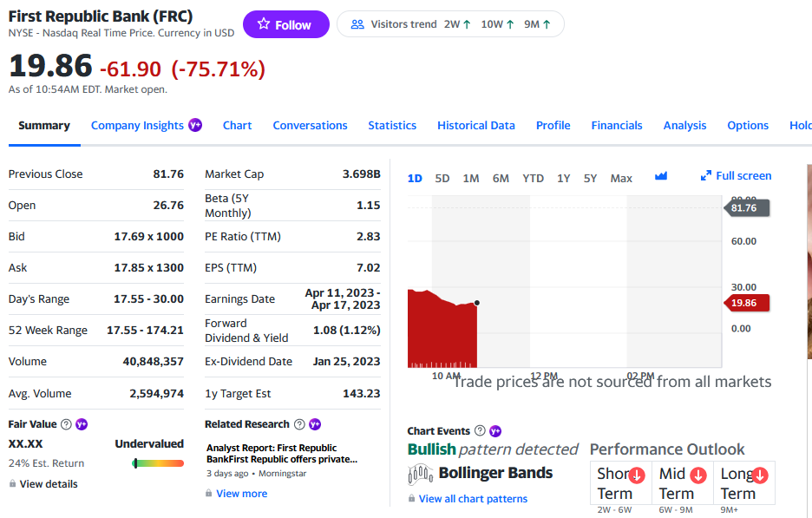Screen dimensions: 812x518
Task: Open the Analysis tab
Action: pos(684,125)
